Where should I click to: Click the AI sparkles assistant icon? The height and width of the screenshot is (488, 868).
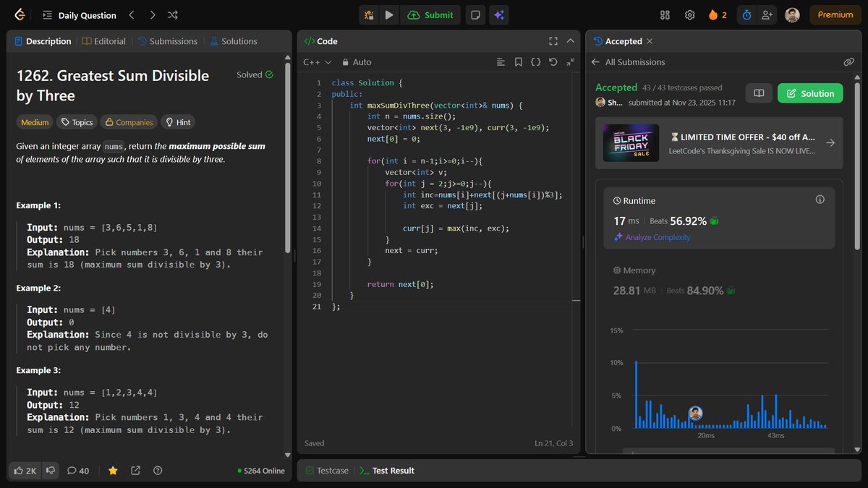pyautogui.click(x=499, y=14)
